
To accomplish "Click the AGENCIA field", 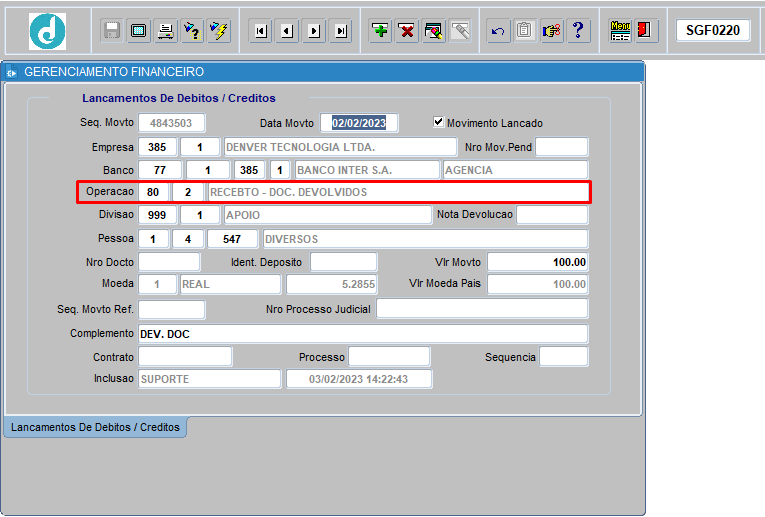I will pos(516,170).
